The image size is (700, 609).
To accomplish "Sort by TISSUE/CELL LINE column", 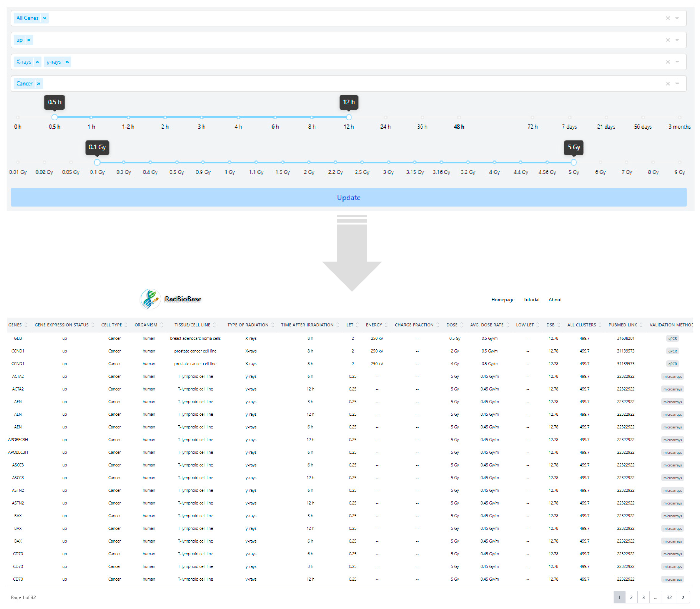I will pyautogui.click(x=214, y=325).
